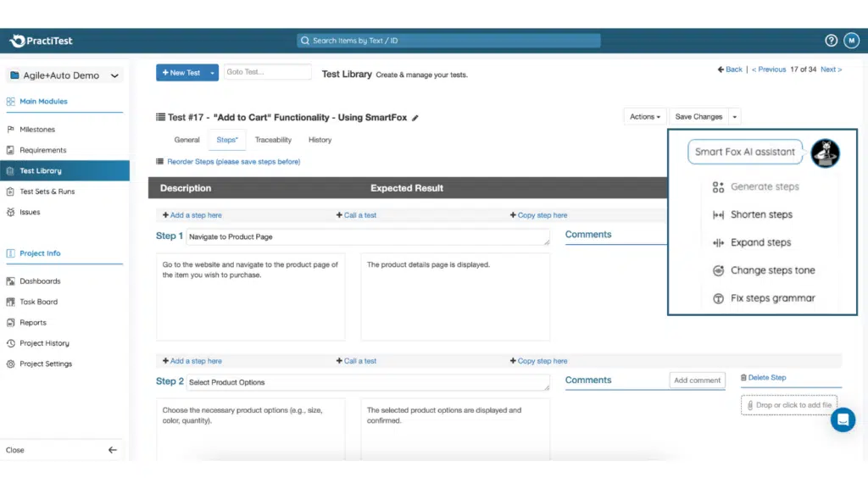Select Shorten steps in Smart Fox menu
The width and height of the screenshot is (868, 489).
(761, 214)
